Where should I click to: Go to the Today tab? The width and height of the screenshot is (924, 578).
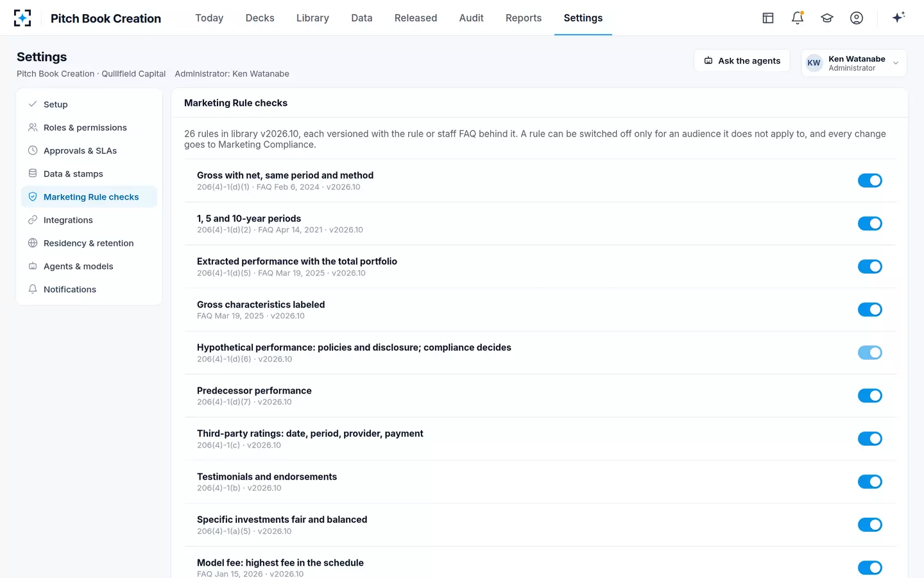pos(209,18)
